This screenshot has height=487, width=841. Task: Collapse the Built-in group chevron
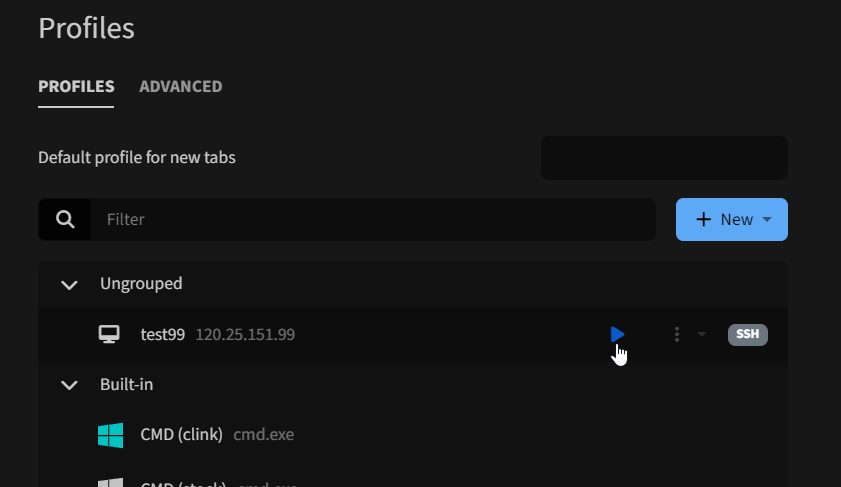click(x=69, y=384)
